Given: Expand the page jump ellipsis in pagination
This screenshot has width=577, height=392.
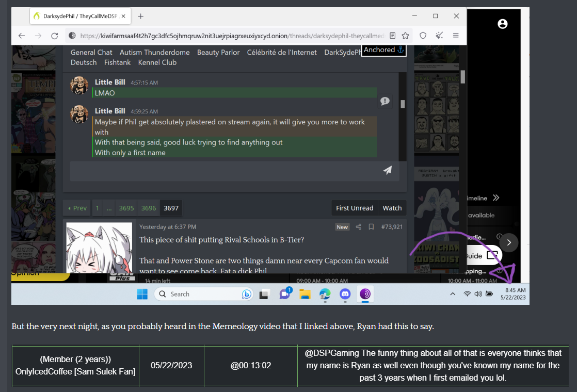Looking at the screenshot, I should tap(109, 208).
